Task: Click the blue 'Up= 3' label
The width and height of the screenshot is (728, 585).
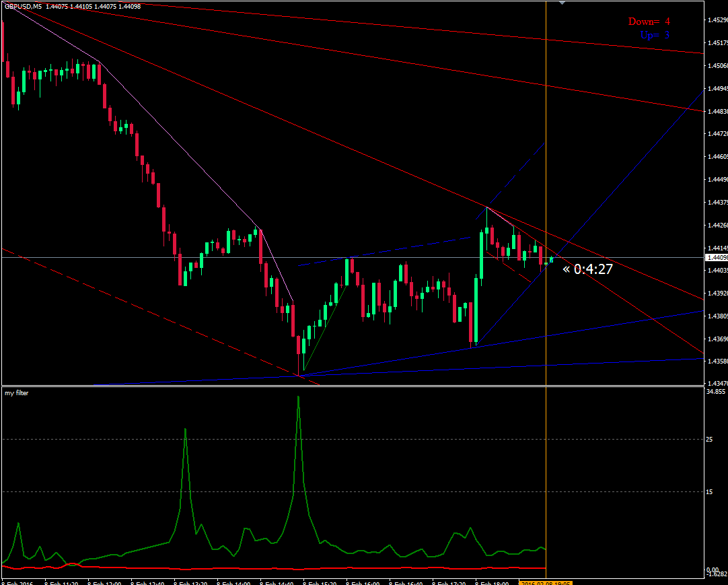Action: pyautogui.click(x=655, y=35)
